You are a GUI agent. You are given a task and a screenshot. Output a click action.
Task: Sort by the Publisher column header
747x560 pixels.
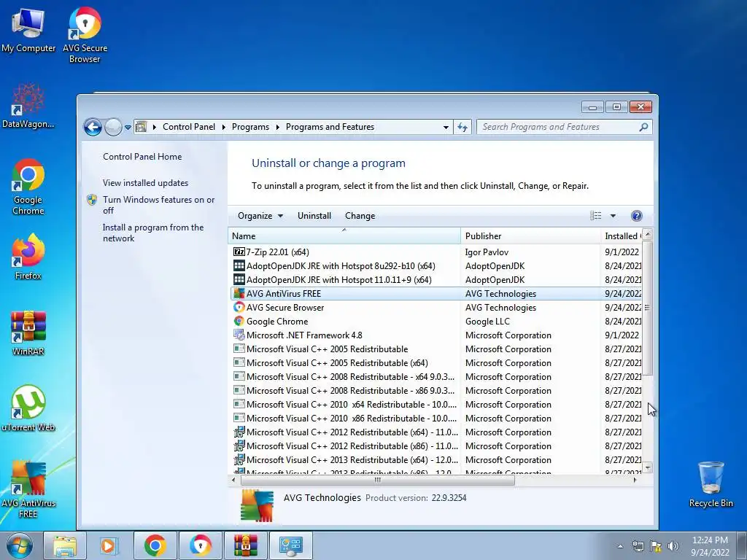[x=530, y=236]
